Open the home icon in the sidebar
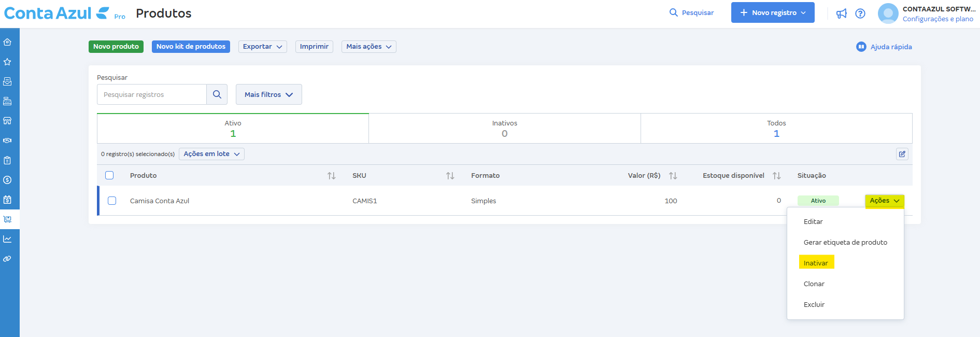Image resolution: width=980 pixels, height=337 pixels. [7, 42]
